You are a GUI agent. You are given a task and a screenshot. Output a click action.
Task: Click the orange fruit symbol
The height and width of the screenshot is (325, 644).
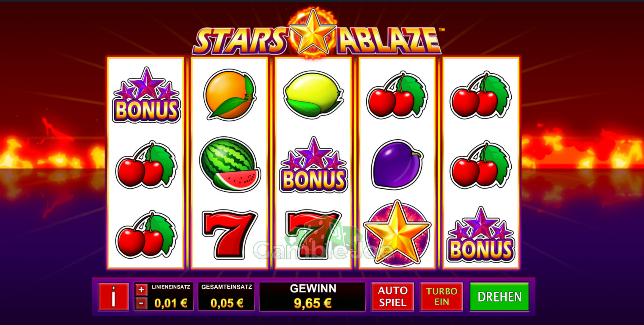(x=230, y=94)
